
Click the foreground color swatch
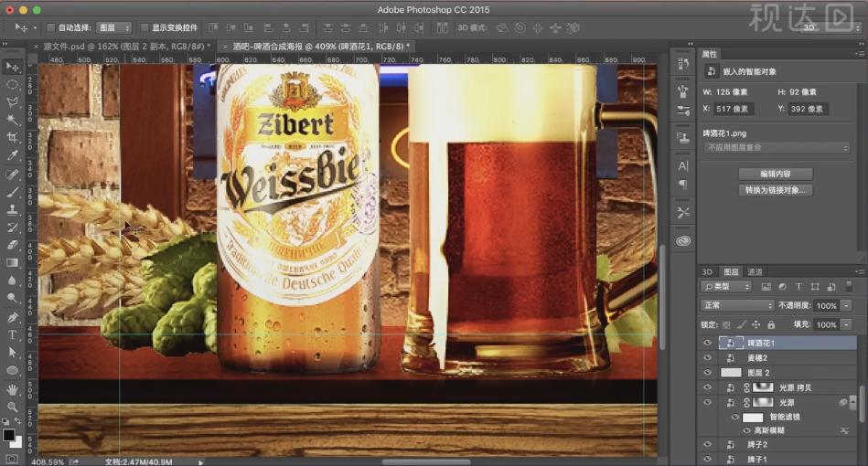(x=8, y=434)
